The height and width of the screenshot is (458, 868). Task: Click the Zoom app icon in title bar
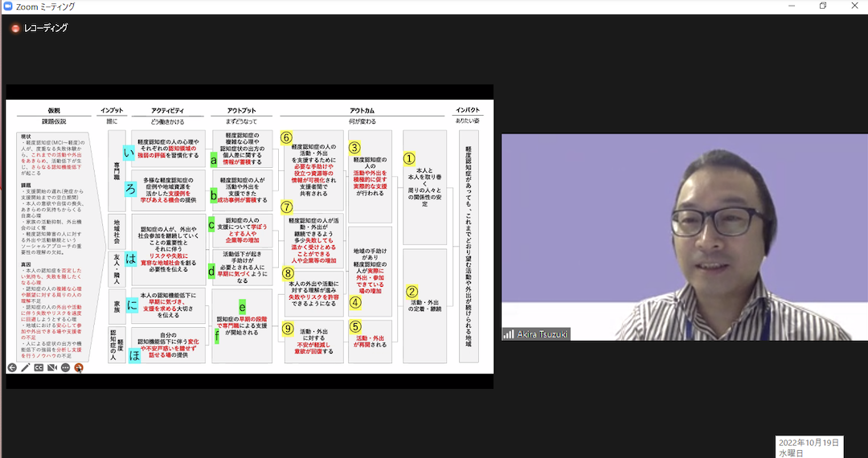(7, 6)
